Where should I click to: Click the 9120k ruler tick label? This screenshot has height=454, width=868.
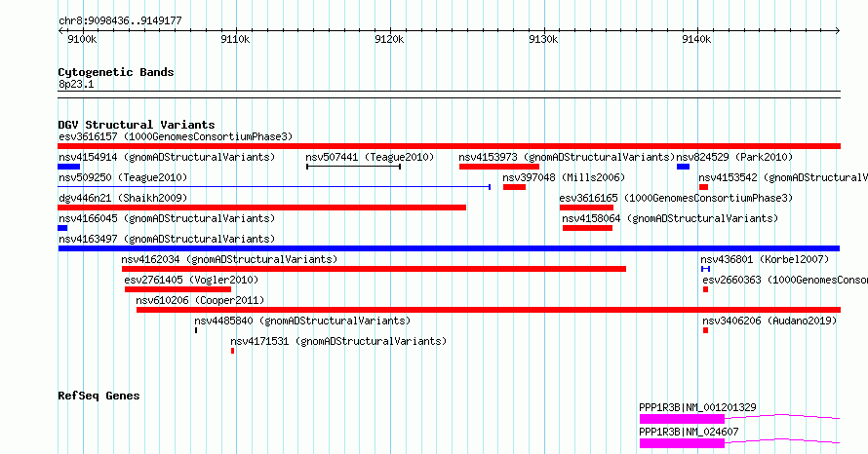[x=389, y=39]
